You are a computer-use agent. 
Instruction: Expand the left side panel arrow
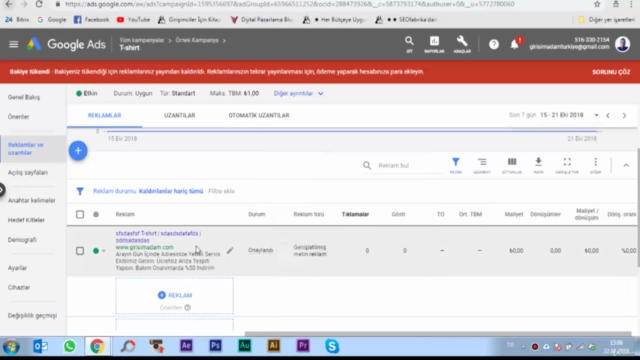pyautogui.click(x=2, y=190)
